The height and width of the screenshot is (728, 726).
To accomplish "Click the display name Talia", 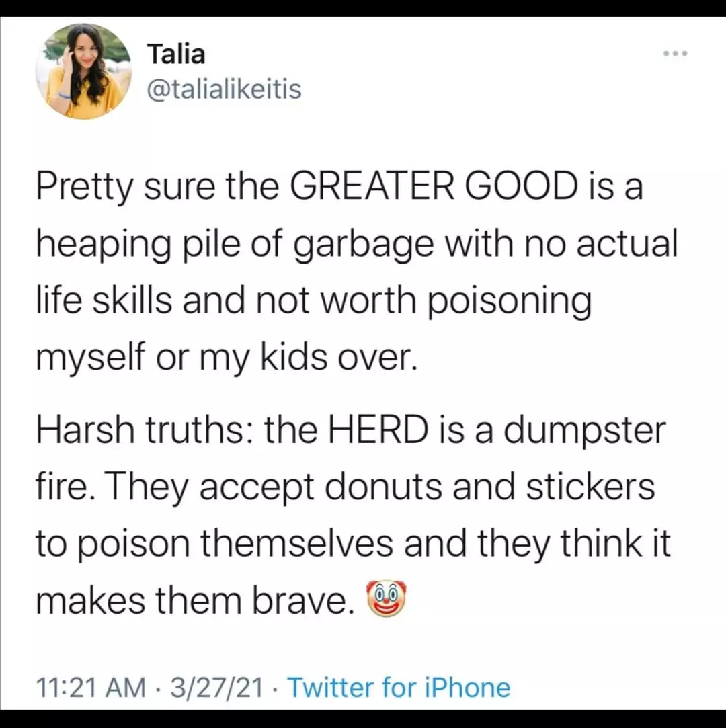I will tap(175, 54).
